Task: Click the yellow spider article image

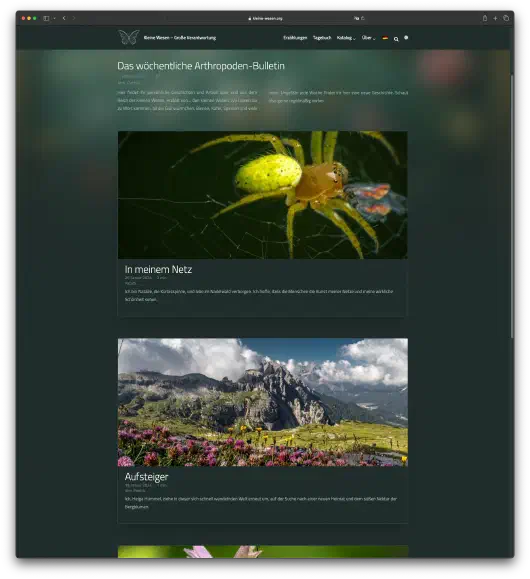Action: click(x=263, y=195)
